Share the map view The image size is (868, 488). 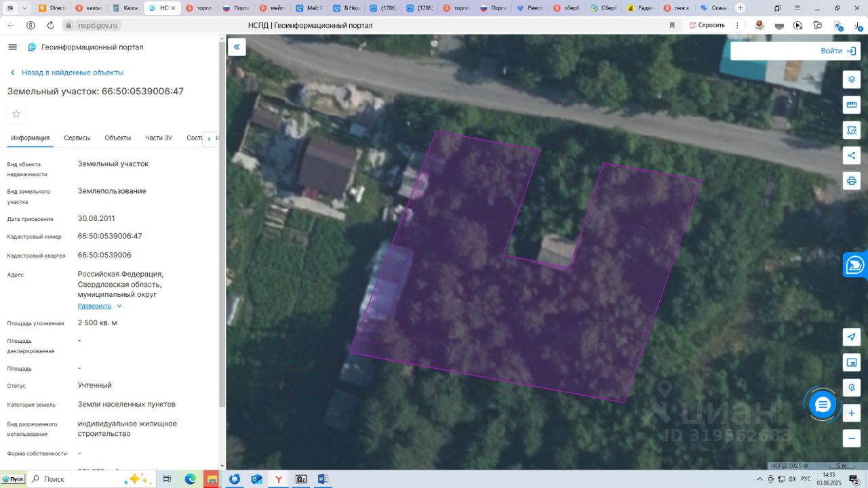(852, 155)
